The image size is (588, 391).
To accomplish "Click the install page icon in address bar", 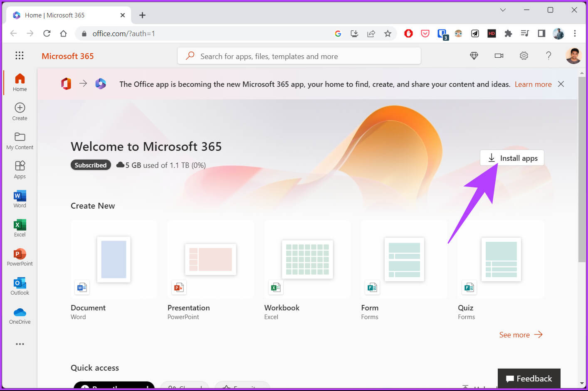I will [x=354, y=34].
